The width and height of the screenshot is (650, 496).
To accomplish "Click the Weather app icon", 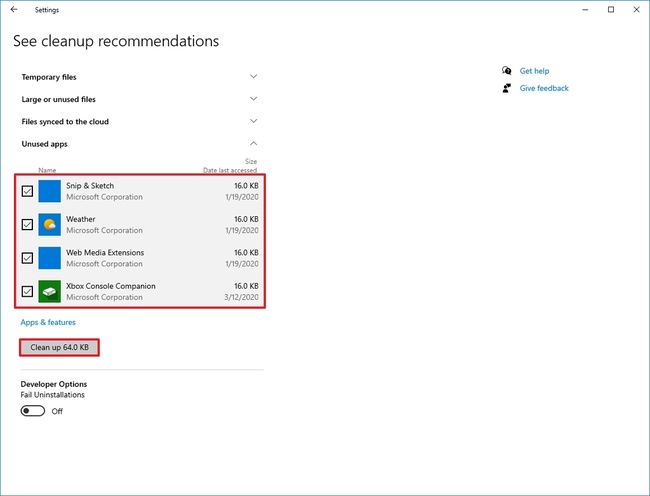I will (x=50, y=225).
